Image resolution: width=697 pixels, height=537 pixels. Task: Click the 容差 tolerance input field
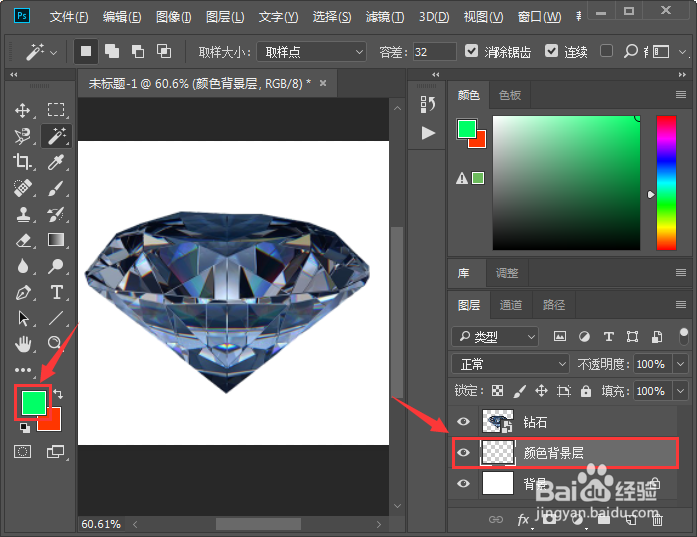(x=435, y=52)
